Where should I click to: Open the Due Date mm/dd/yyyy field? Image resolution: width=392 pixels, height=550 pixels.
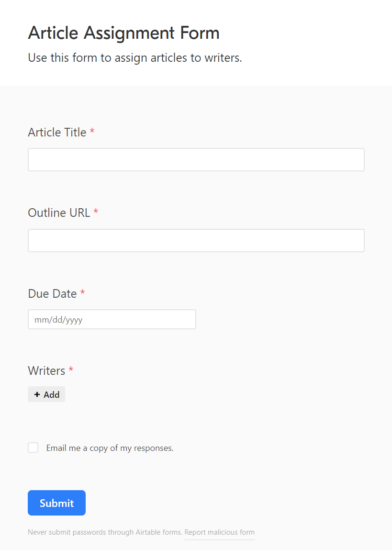pyautogui.click(x=112, y=319)
